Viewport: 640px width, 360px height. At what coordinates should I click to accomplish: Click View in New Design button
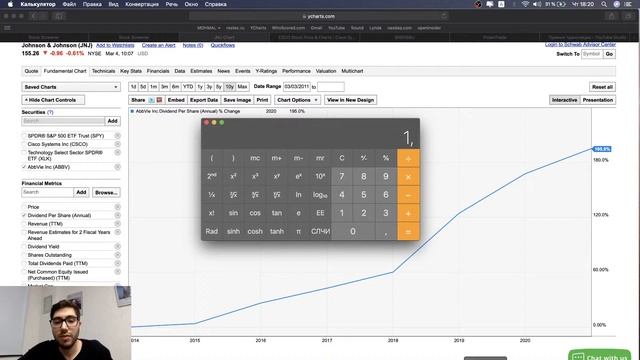[x=350, y=100]
